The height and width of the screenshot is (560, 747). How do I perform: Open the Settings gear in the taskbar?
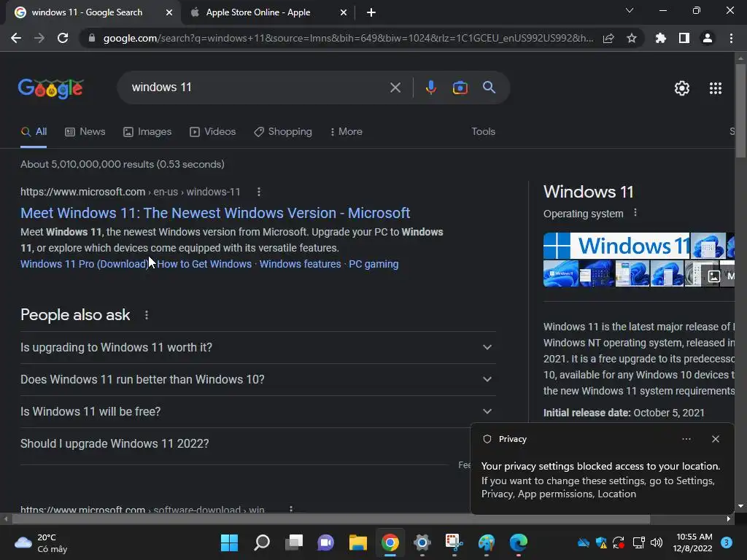tap(422, 542)
